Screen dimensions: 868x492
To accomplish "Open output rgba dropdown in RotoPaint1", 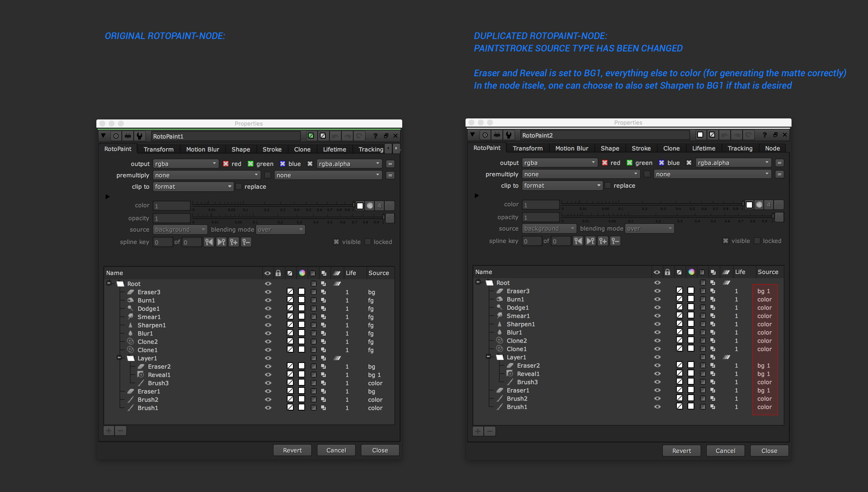I will 185,164.
